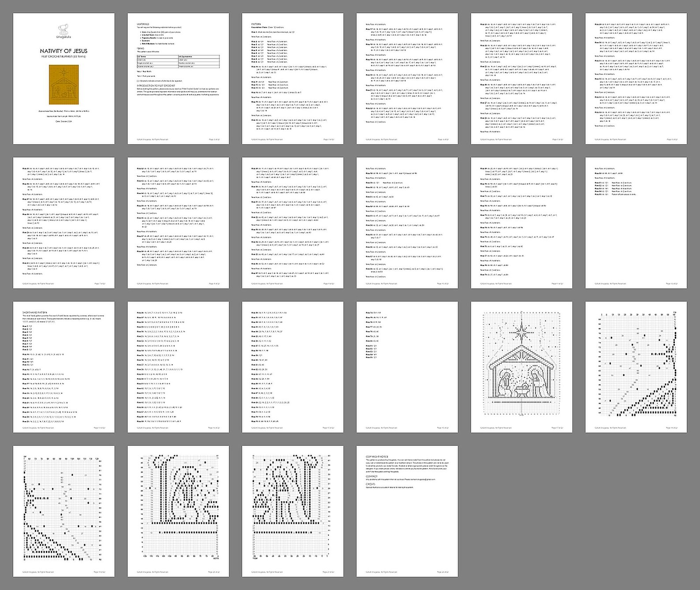Open the short final shorthand rows page

point(407,367)
